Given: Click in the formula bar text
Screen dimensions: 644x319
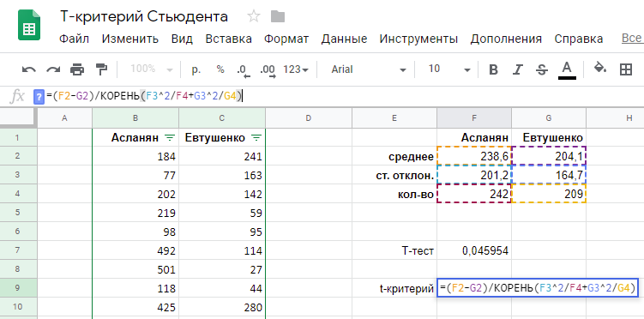Looking at the screenshot, I should (x=145, y=97).
